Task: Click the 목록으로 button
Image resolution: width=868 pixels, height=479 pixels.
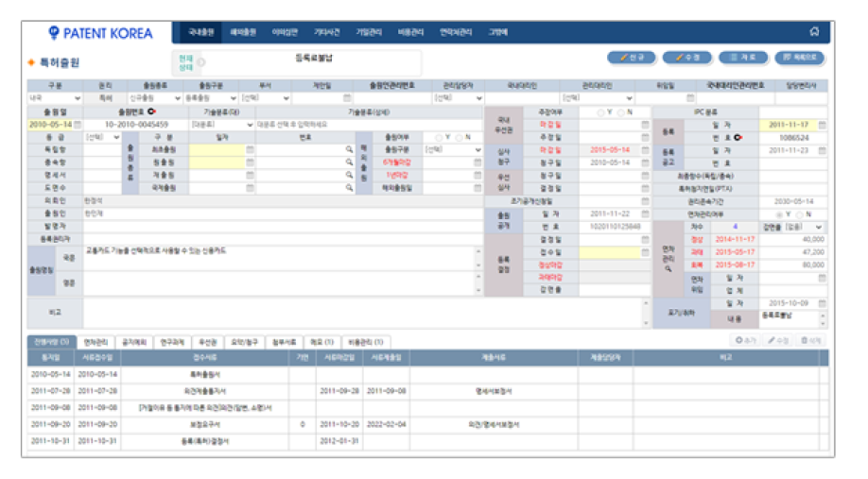Action: click(x=799, y=57)
